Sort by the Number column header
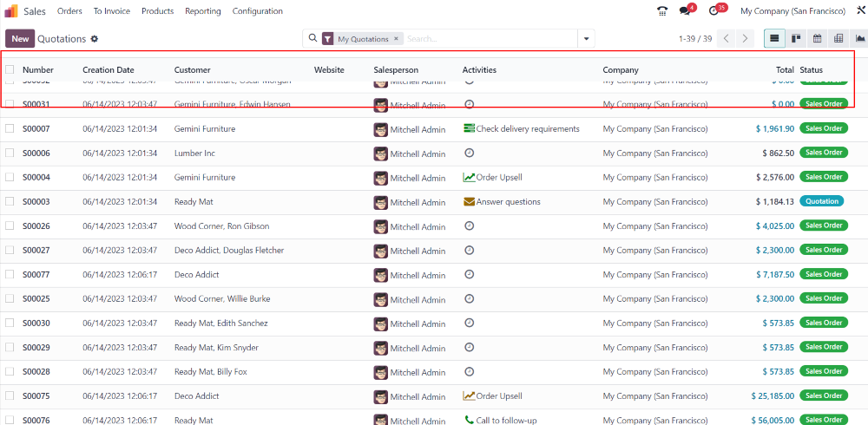This screenshot has width=868, height=425. coord(38,69)
